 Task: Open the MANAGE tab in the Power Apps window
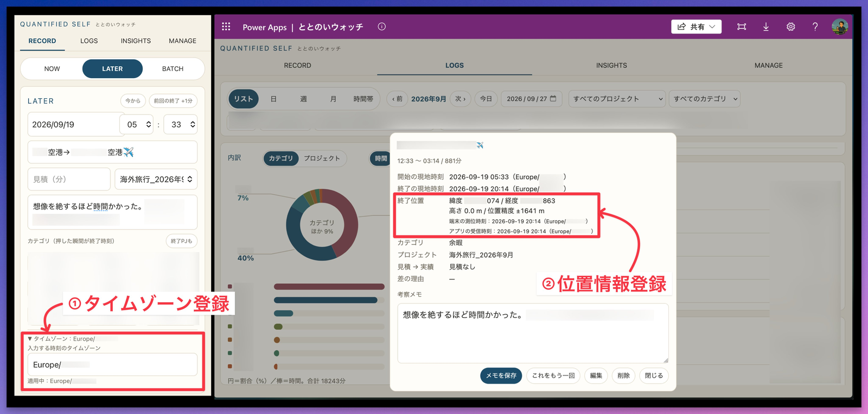click(x=769, y=65)
